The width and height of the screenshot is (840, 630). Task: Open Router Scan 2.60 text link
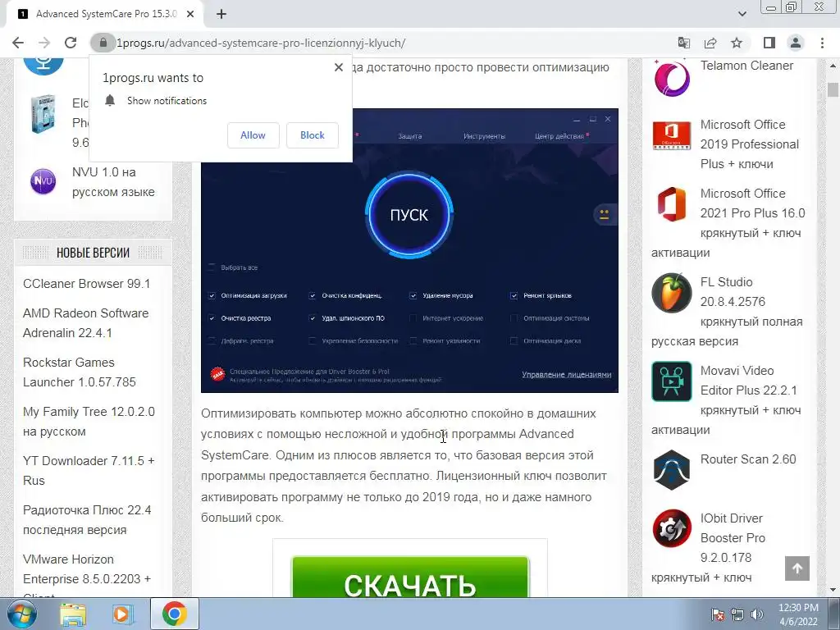(x=748, y=459)
